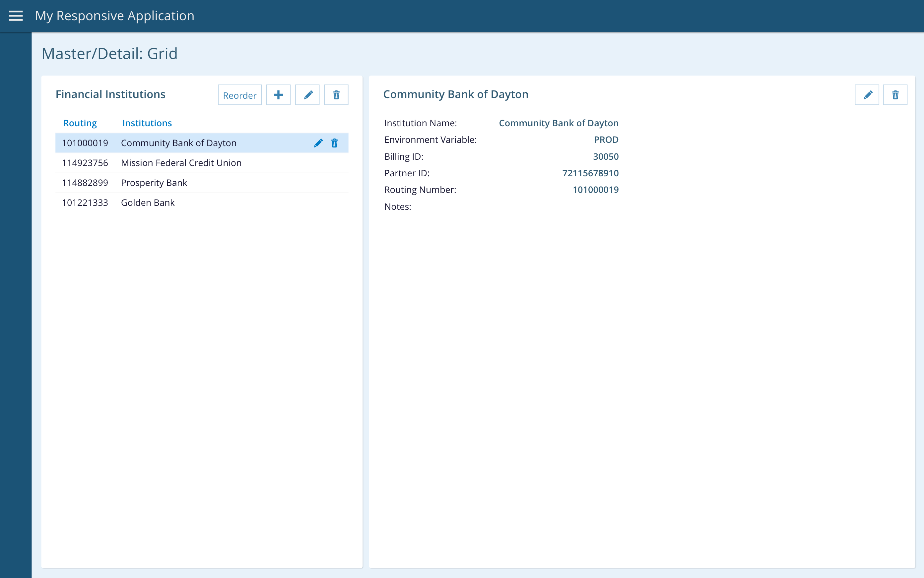The height and width of the screenshot is (578, 924).
Task: Click routing number 101221333 in the grid
Action: 85,202
